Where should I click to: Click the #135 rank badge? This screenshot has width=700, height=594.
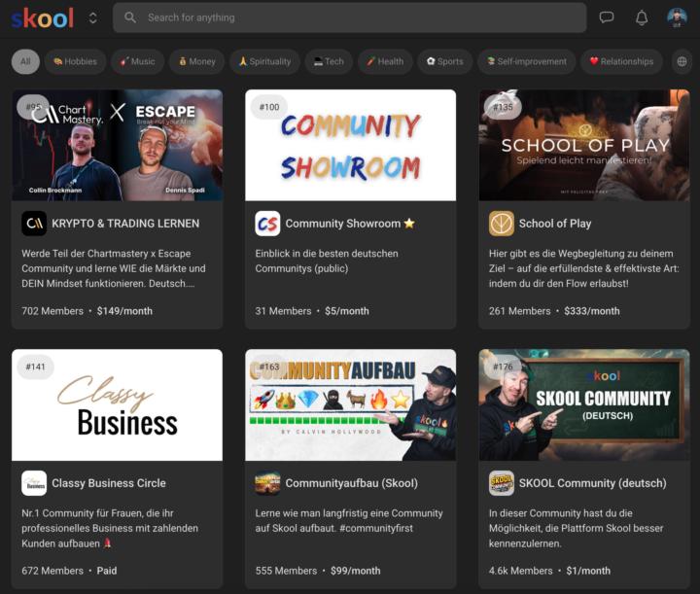pos(503,107)
